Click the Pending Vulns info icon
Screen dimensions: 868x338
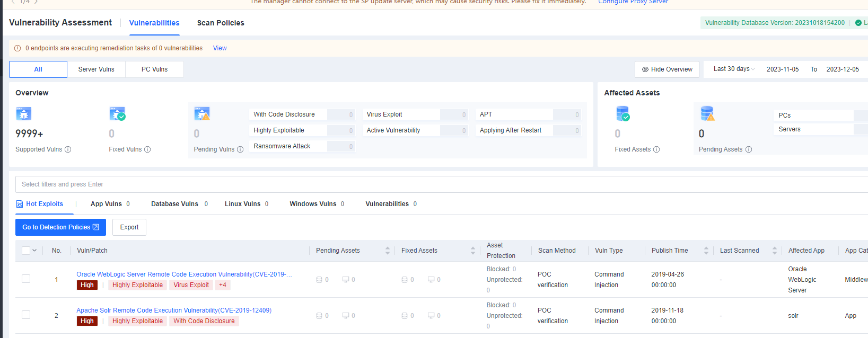click(x=240, y=149)
